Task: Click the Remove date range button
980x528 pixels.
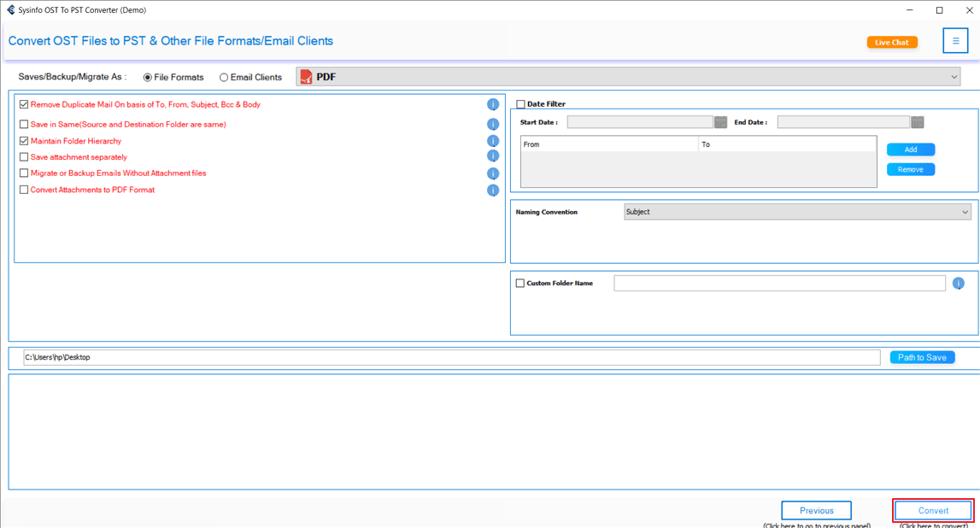Action: (911, 169)
